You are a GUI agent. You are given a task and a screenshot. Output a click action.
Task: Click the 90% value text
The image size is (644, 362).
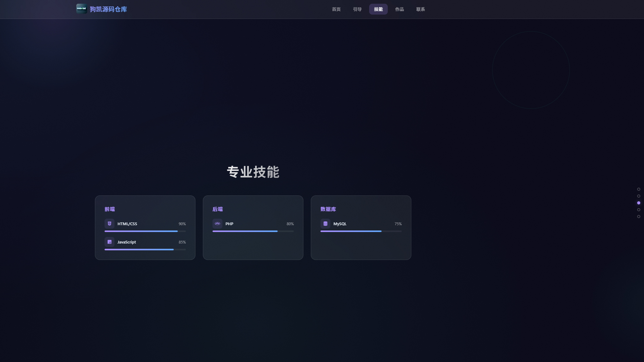tap(182, 224)
